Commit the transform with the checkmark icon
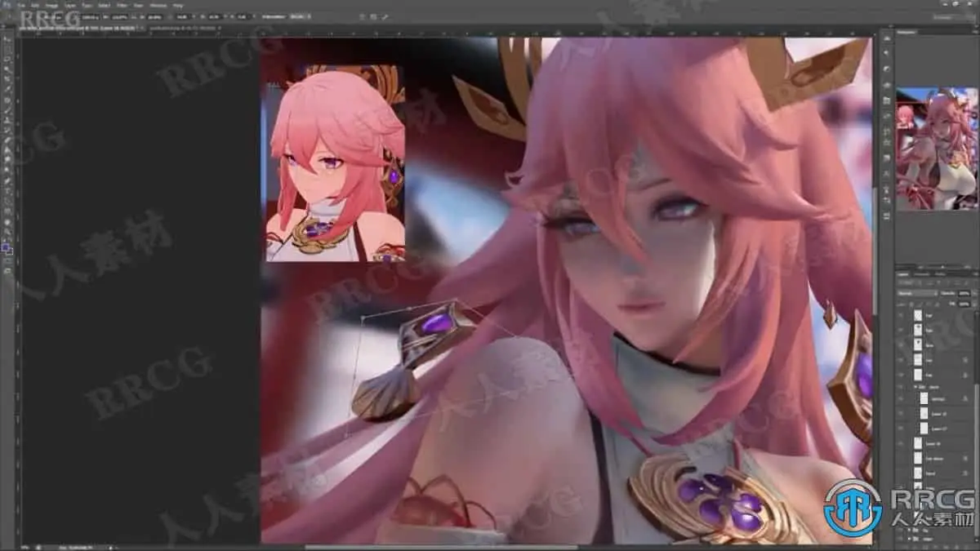 tap(385, 17)
